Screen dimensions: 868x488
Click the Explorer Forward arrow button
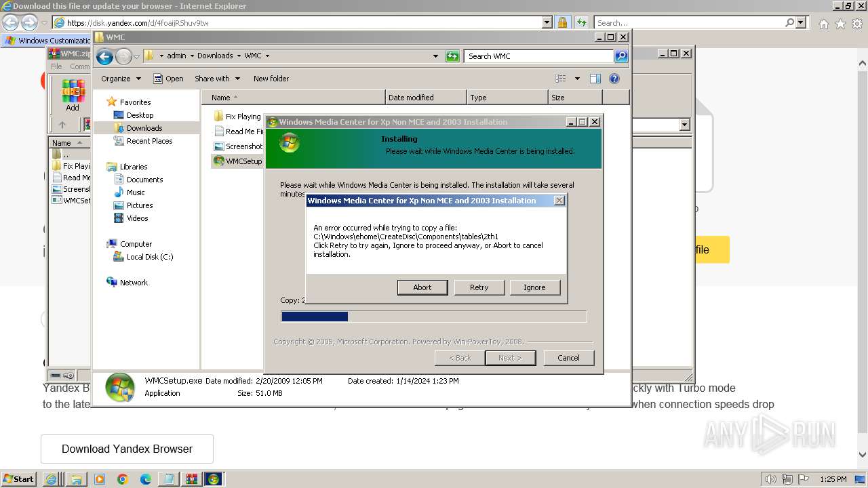pos(123,56)
